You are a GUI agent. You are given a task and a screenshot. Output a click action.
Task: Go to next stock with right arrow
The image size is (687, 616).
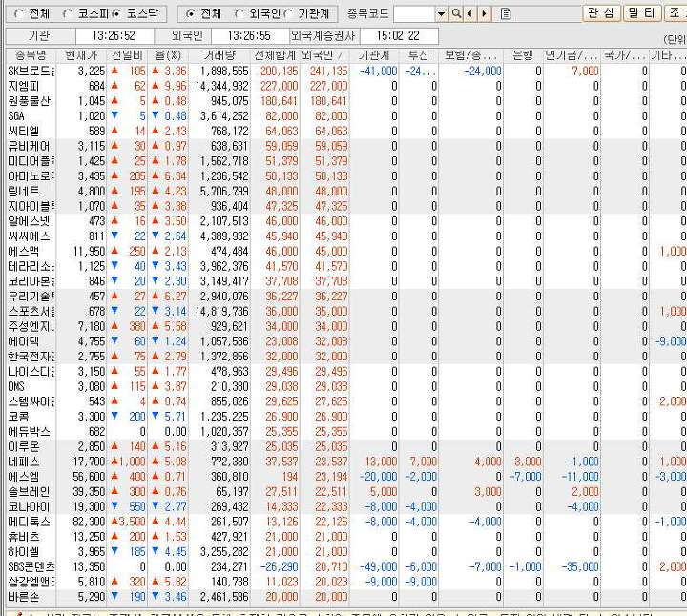pyautogui.click(x=484, y=14)
